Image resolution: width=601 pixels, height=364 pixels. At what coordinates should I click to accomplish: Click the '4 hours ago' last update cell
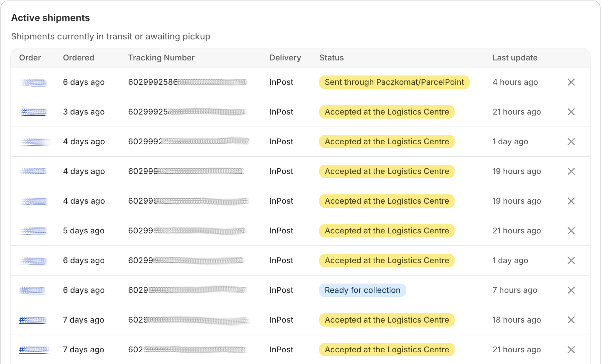pos(515,82)
